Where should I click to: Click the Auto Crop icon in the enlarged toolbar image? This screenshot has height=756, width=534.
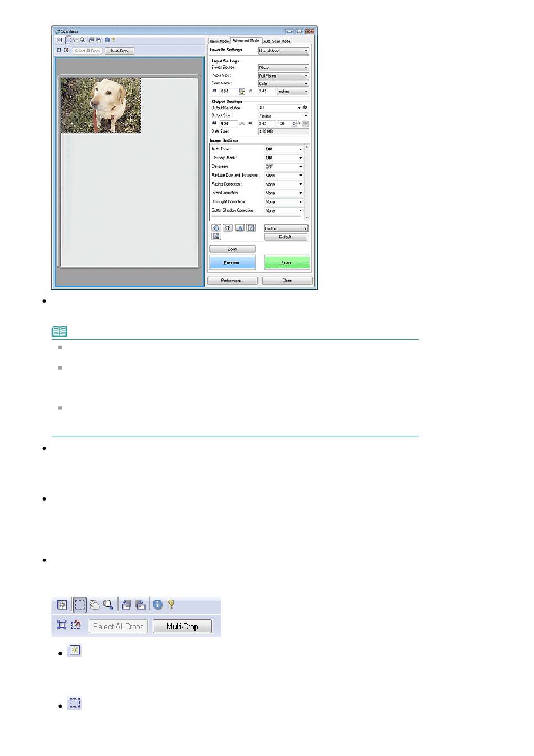pyautogui.click(x=61, y=625)
